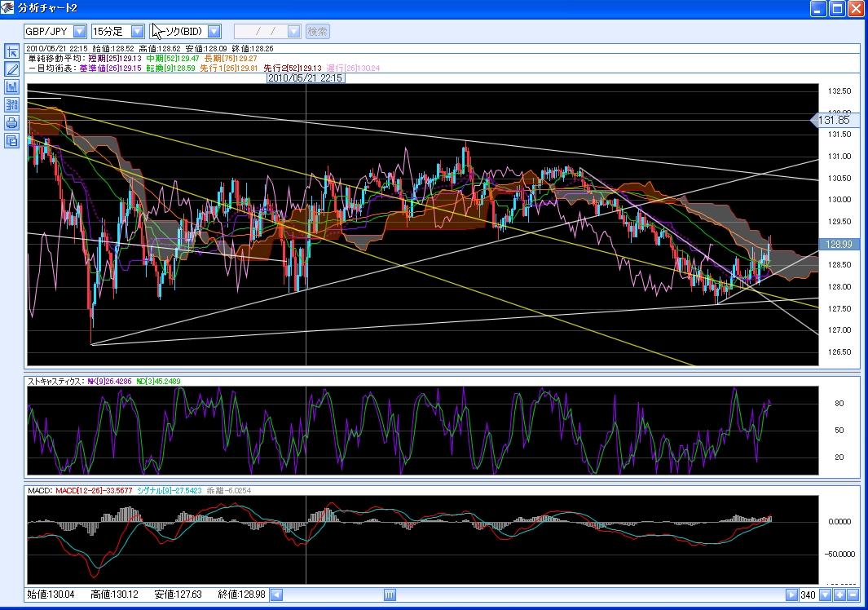Click 安値:127.63 in the status bar
The width and height of the screenshot is (868, 610).
[178, 595]
